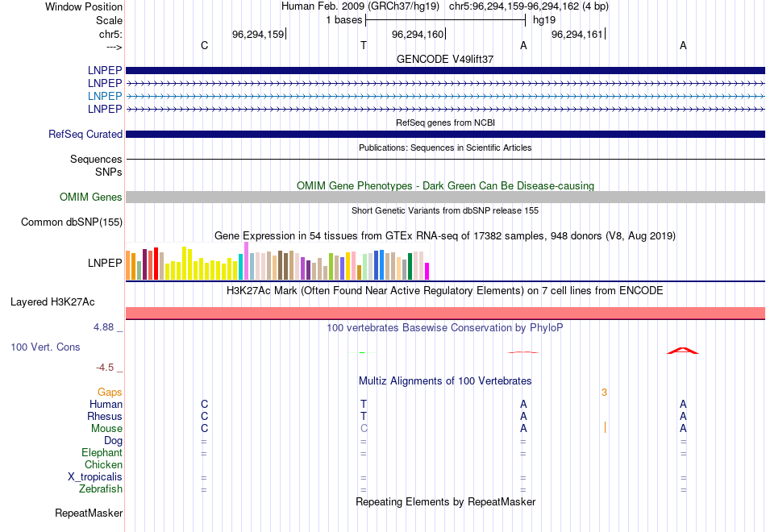The image size is (766, 532).
Task: Click the RepeatMasker track label
Action: point(89,513)
